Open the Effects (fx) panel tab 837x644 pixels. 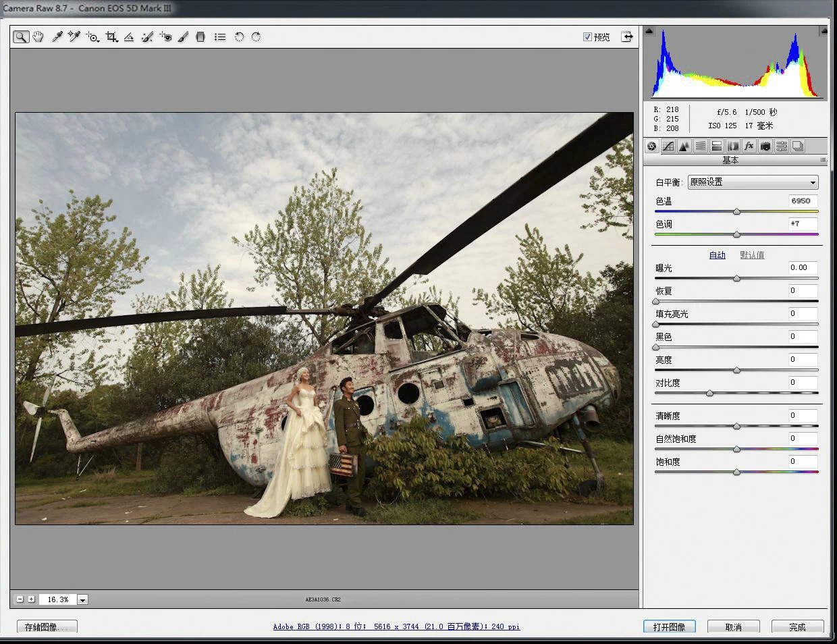tap(749, 146)
